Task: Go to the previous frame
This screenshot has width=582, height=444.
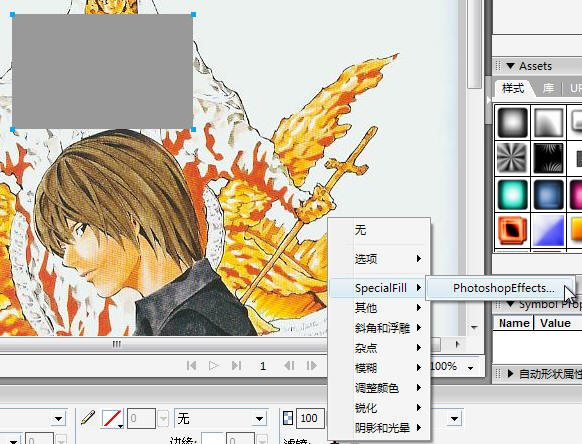Action: pos(289,366)
